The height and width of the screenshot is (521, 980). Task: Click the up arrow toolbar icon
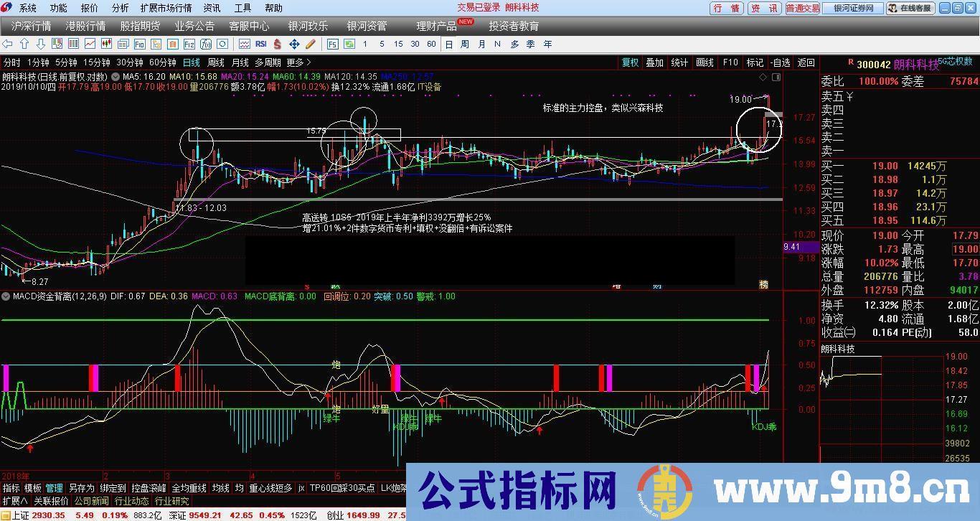[x=24, y=44]
